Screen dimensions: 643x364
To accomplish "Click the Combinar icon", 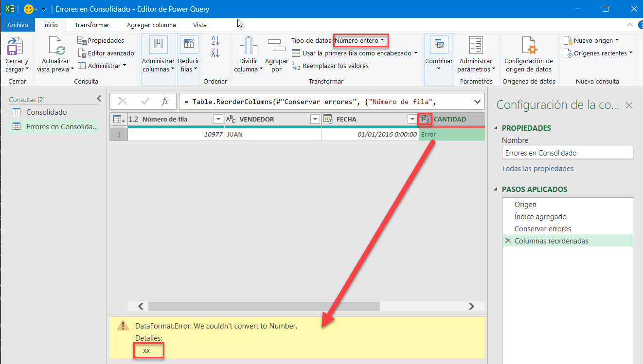I will (x=439, y=45).
